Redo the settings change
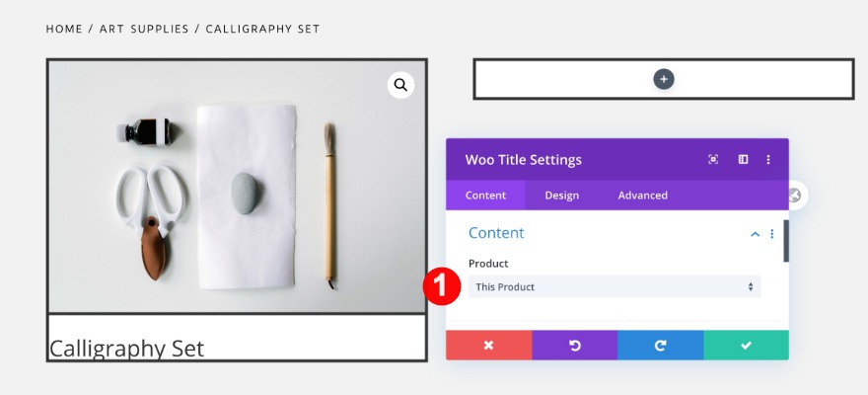This screenshot has height=395, width=868. coord(660,346)
